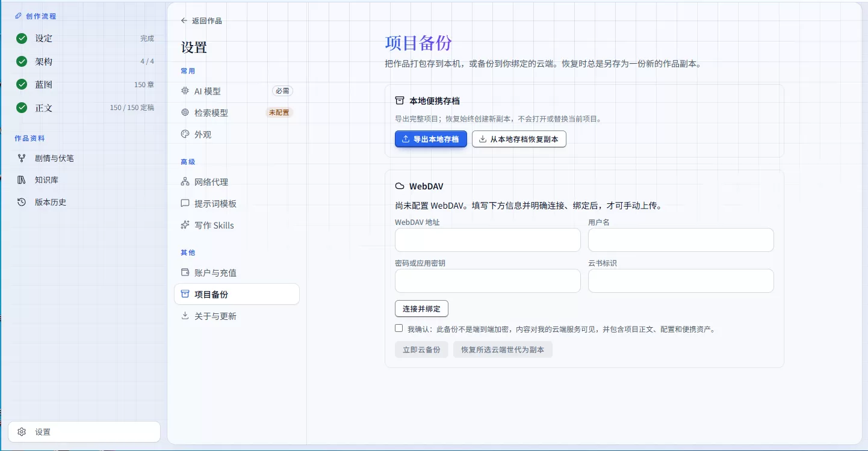The image size is (868, 451).
Task: Click the download icon for 关于与更新
Action: [185, 316]
